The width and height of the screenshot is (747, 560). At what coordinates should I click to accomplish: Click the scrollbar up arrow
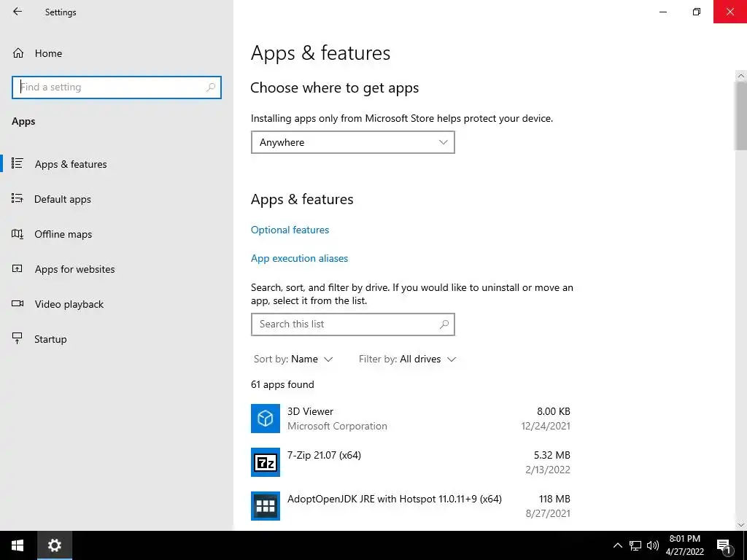tap(741, 76)
